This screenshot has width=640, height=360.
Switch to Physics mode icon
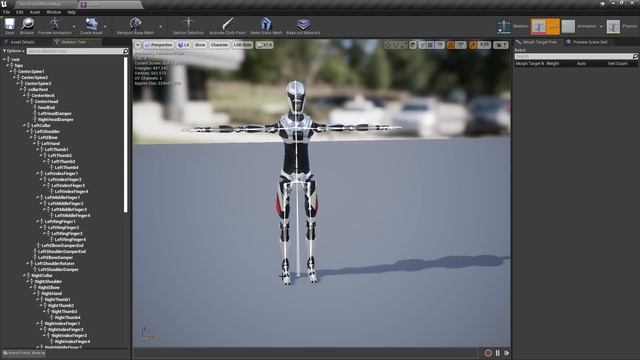coord(613,27)
